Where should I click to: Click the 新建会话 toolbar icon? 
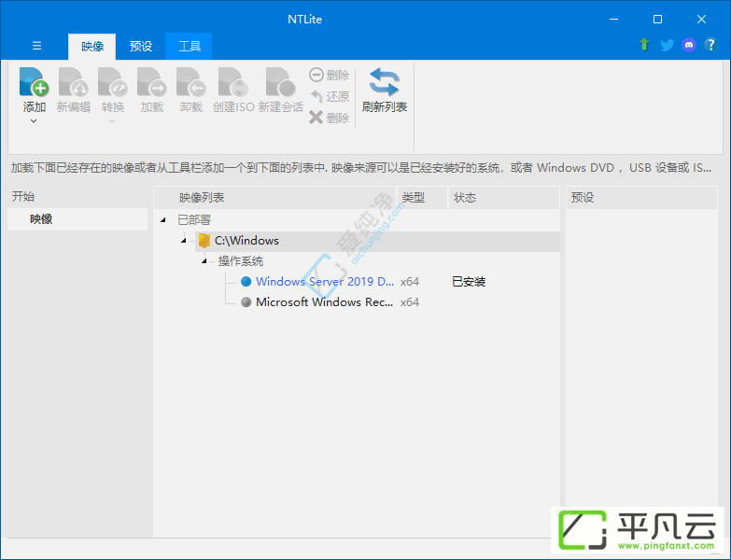(x=281, y=82)
